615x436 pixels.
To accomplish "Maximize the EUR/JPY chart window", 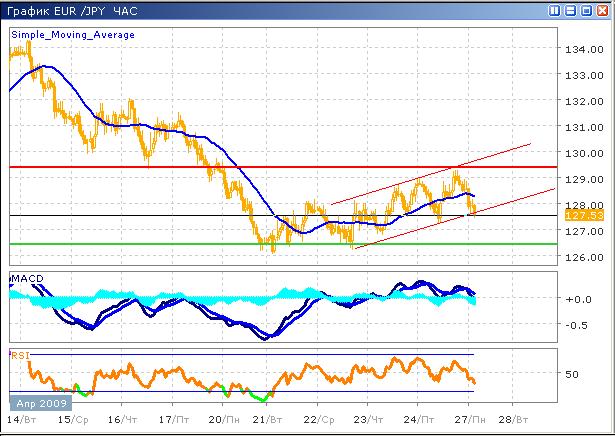I will (x=587, y=10).
